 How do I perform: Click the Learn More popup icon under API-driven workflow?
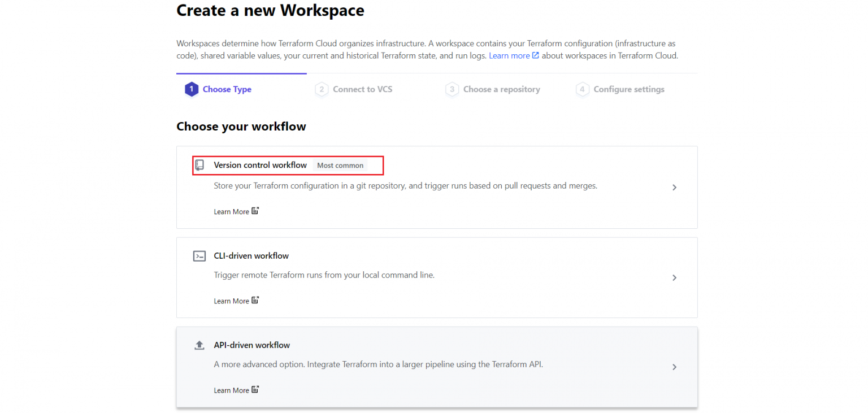point(255,389)
